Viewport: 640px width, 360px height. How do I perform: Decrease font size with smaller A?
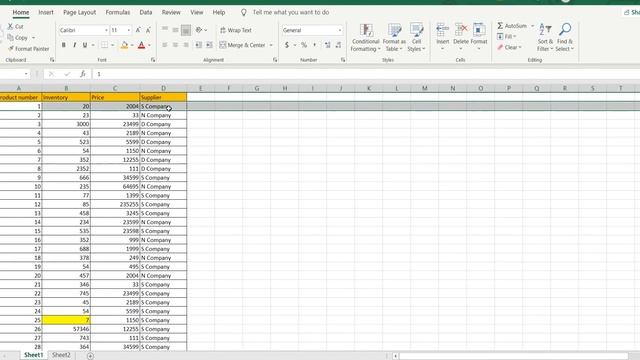[x=148, y=30]
